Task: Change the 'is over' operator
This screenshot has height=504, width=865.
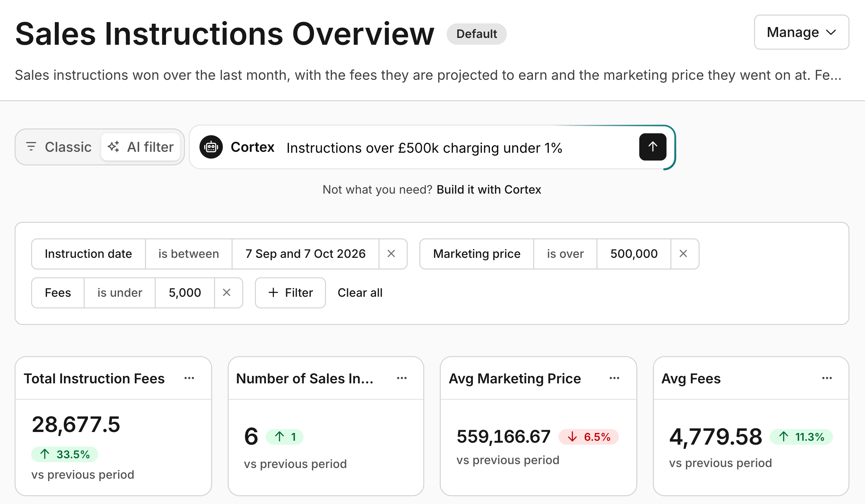Action: click(565, 254)
